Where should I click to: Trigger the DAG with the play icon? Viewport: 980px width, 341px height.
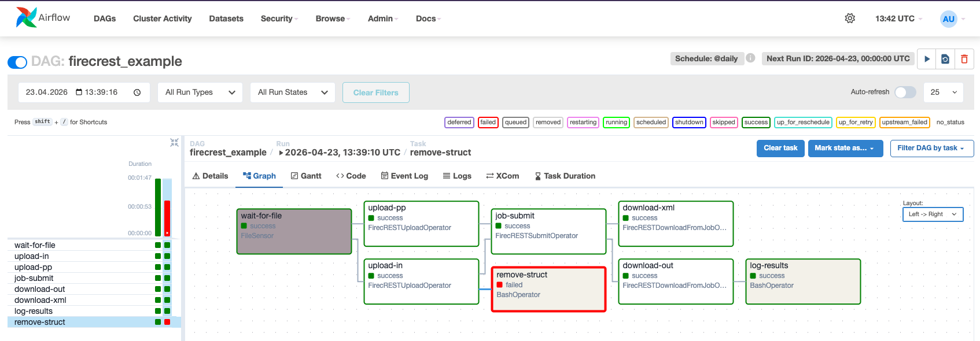pos(927,59)
